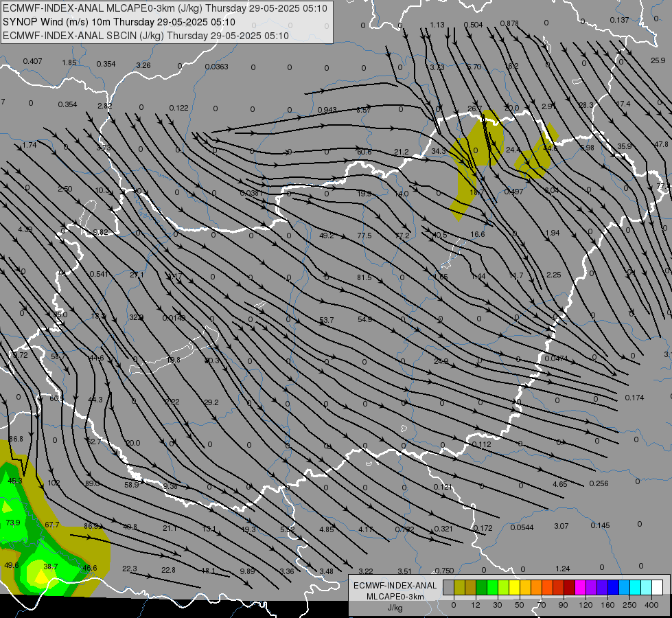Viewport: 672px width, 618px height.
Task: Click the map value 16.6
Action: click(x=478, y=234)
